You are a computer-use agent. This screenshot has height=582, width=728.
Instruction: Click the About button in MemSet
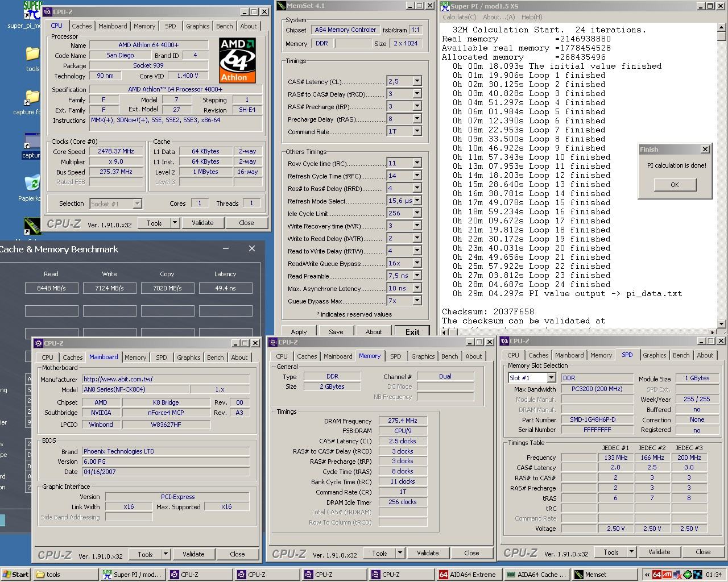point(373,332)
